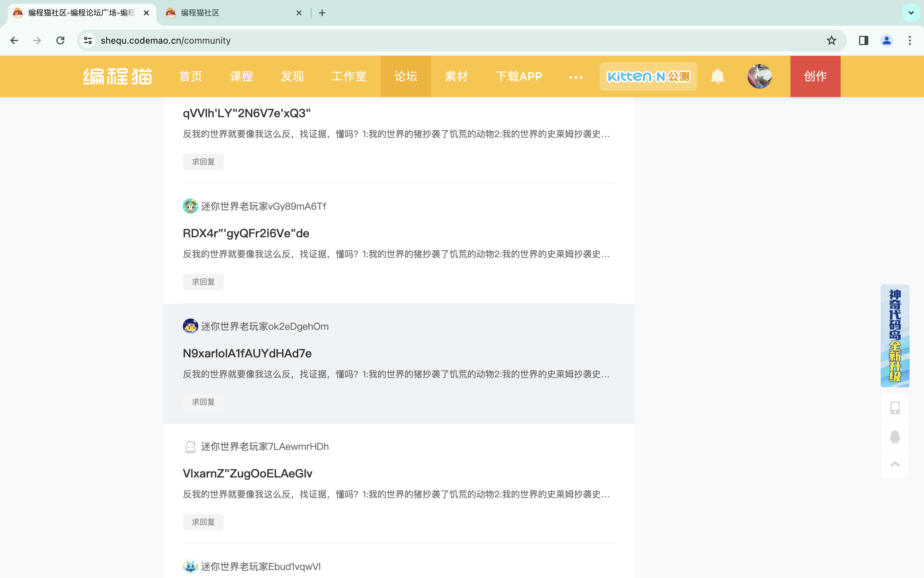Click the red 创作 button
Screen dimensions: 924x578
815,76
